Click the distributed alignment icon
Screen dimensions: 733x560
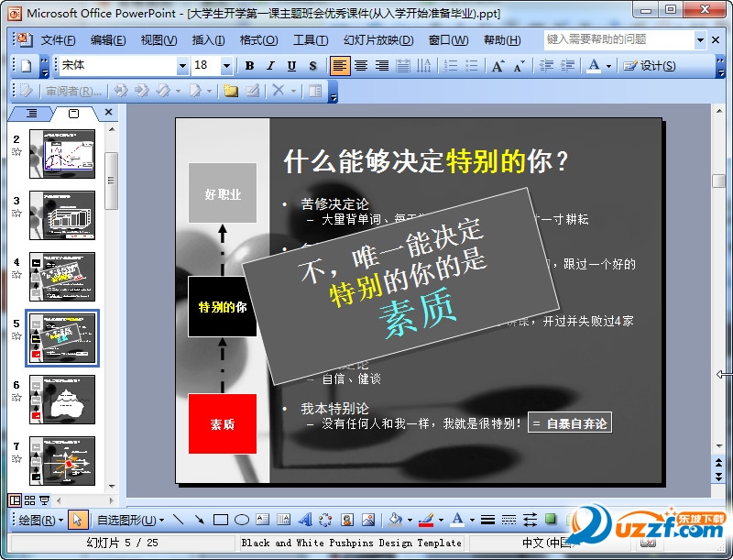[403, 66]
